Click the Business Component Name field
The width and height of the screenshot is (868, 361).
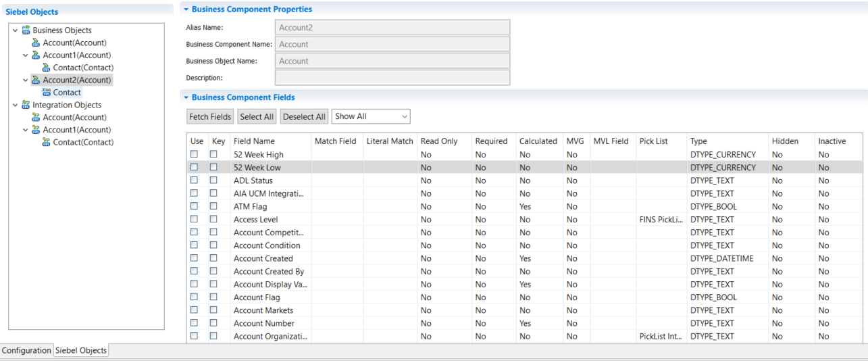point(392,44)
